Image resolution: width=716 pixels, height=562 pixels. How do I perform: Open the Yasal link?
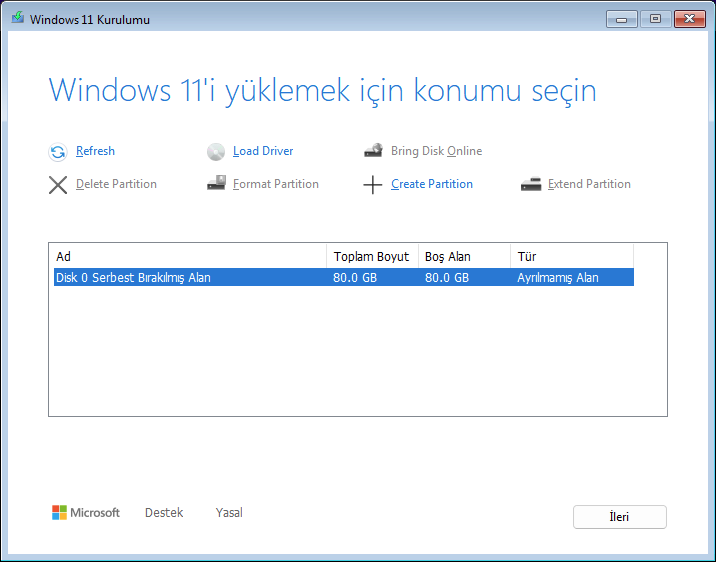click(229, 513)
